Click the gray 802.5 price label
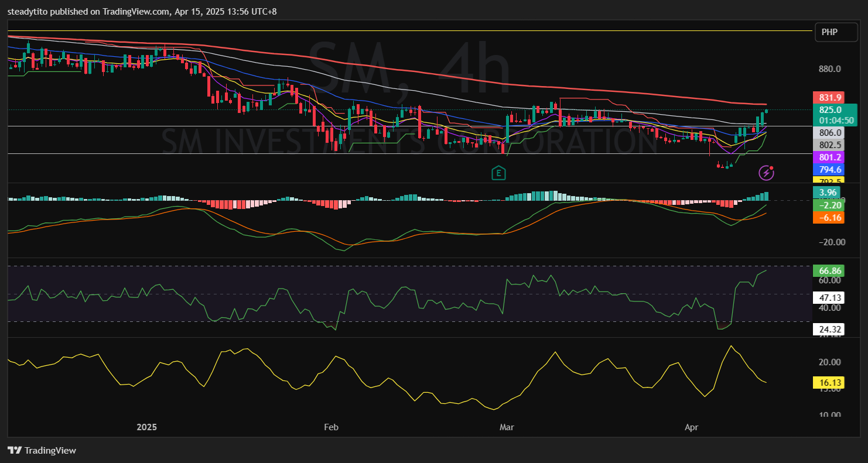The width and height of the screenshot is (868, 463). 830,145
